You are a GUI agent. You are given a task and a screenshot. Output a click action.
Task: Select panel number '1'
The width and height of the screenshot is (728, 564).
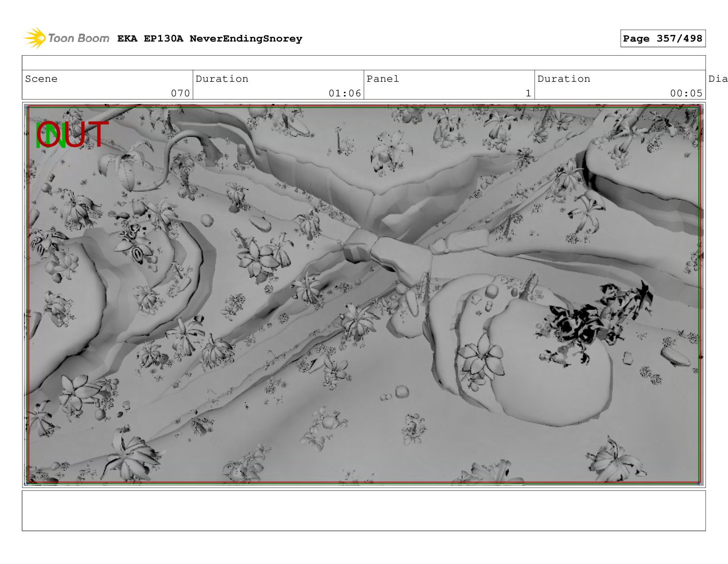coord(528,93)
